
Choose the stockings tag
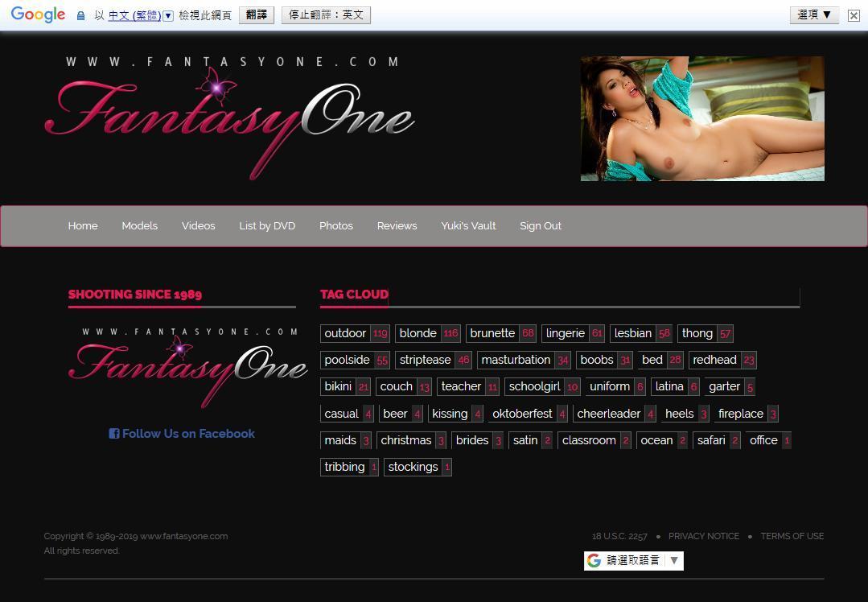click(x=418, y=467)
